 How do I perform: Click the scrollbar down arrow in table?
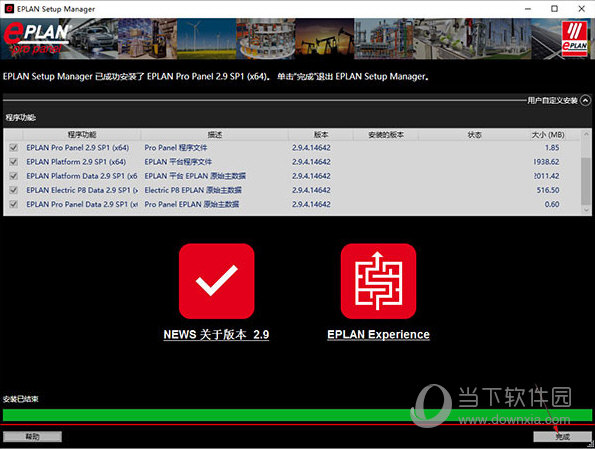586,210
